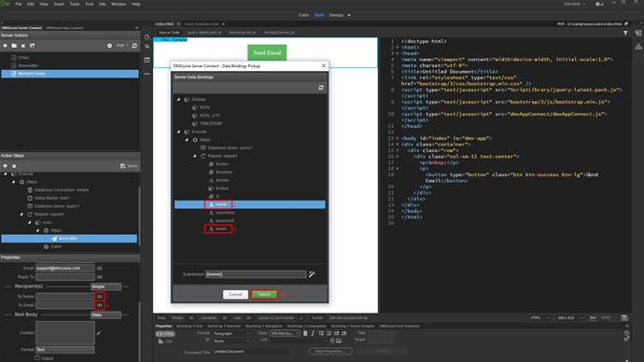
Task: Apply bold formatting in Properties inspector
Action: (x=305, y=333)
